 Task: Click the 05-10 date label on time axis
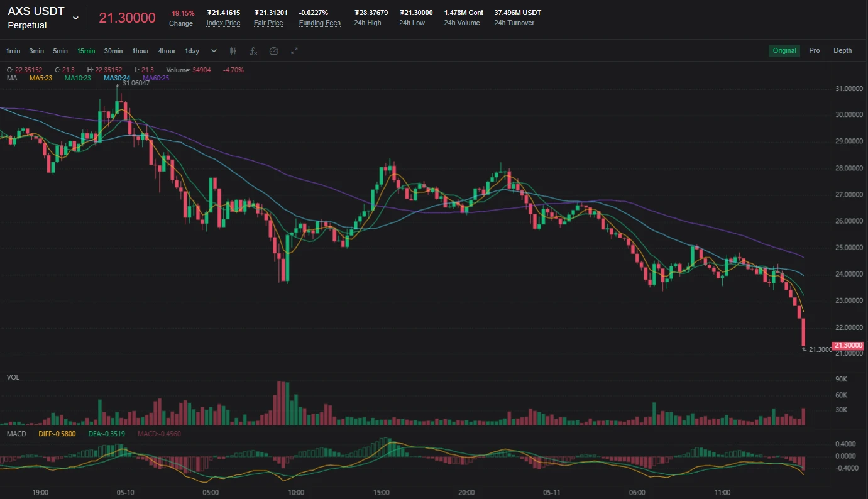(126, 493)
